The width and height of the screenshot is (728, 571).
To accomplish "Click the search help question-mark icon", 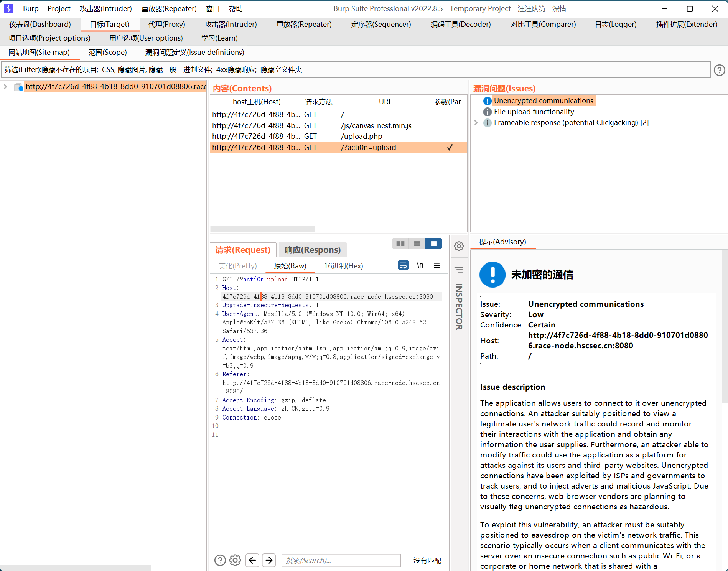I will click(x=220, y=560).
